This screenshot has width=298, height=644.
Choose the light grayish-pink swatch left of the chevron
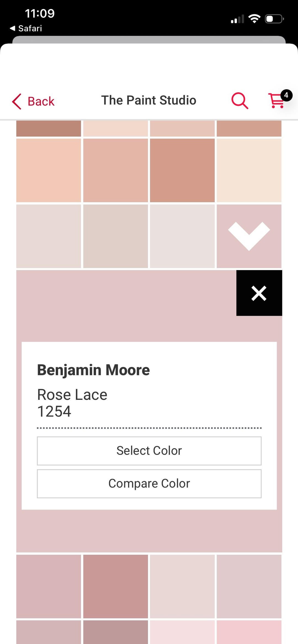coord(182,236)
